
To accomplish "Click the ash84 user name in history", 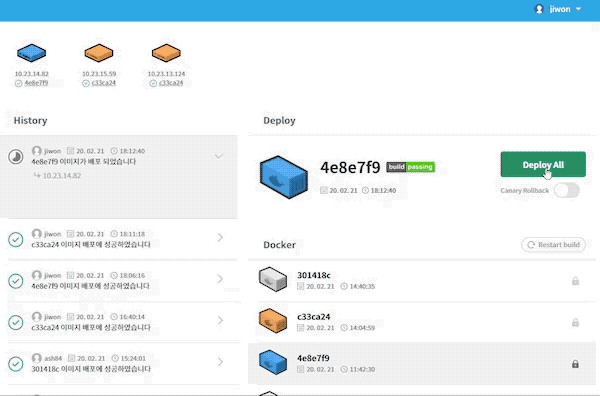I will pos(53,359).
